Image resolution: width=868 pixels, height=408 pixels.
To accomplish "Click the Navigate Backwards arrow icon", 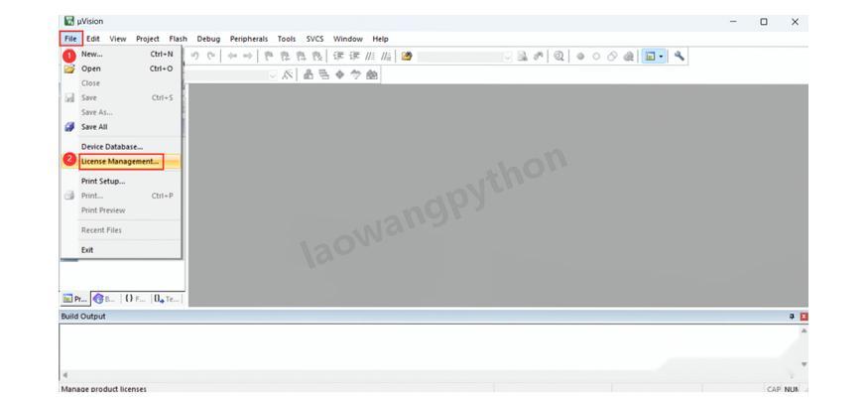I will click(231, 56).
